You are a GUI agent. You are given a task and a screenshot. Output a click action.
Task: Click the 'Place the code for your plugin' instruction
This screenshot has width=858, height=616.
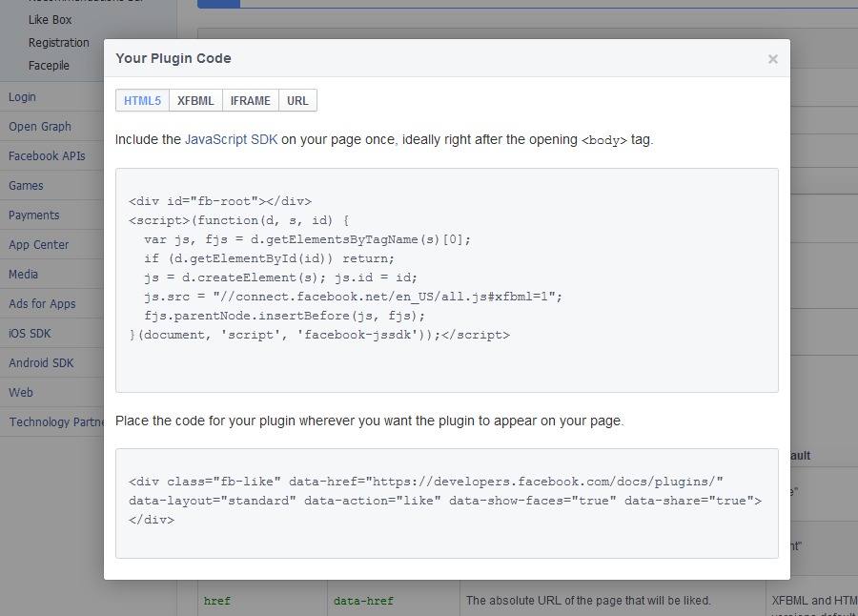coord(369,421)
